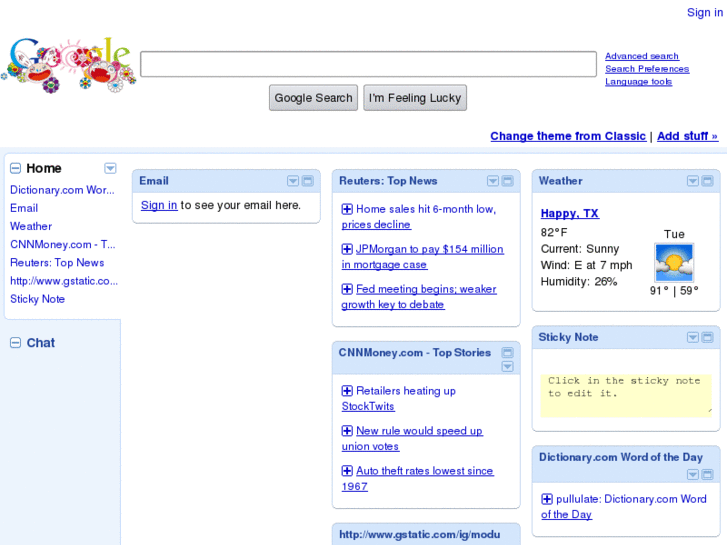727x545 pixels.
Task: Open the Sticky Note gadget menu
Action: [x=693, y=337]
